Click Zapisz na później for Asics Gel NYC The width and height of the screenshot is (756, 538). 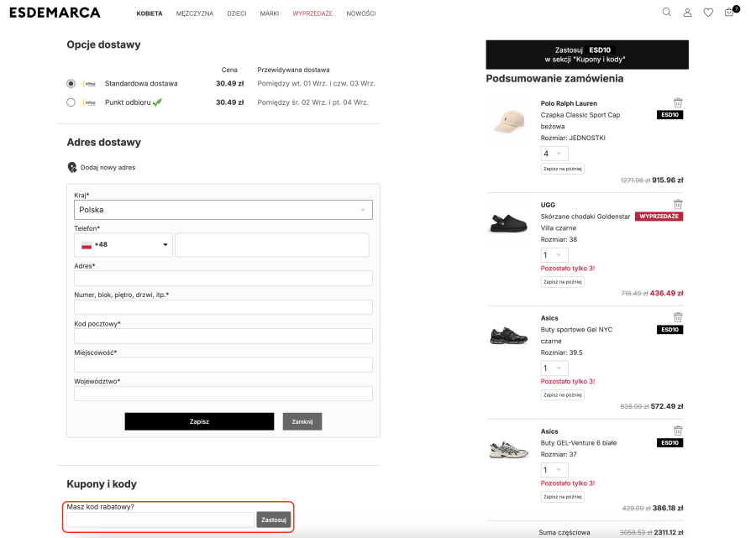tap(562, 395)
